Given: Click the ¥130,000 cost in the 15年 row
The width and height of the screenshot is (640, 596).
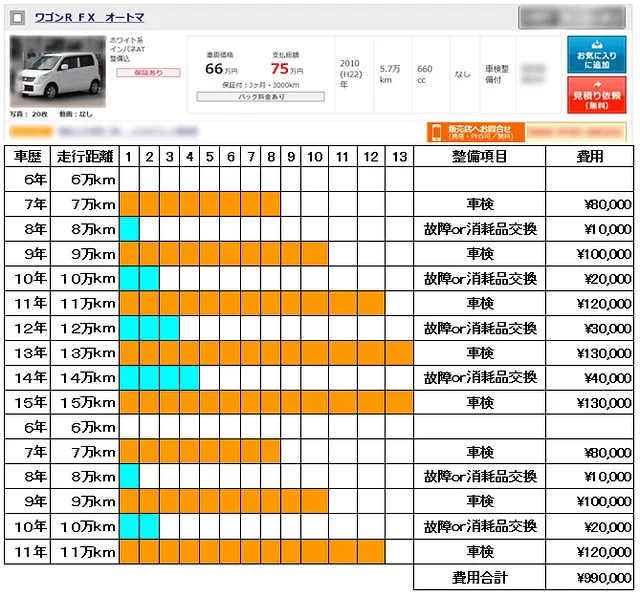Looking at the screenshot, I should pyautogui.click(x=589, y=403).
